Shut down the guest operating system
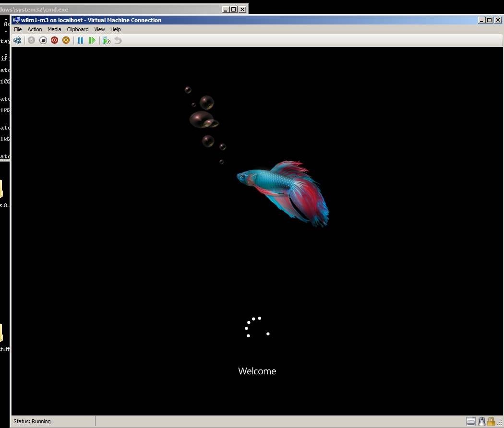504x428 pixels. (54, 40)
